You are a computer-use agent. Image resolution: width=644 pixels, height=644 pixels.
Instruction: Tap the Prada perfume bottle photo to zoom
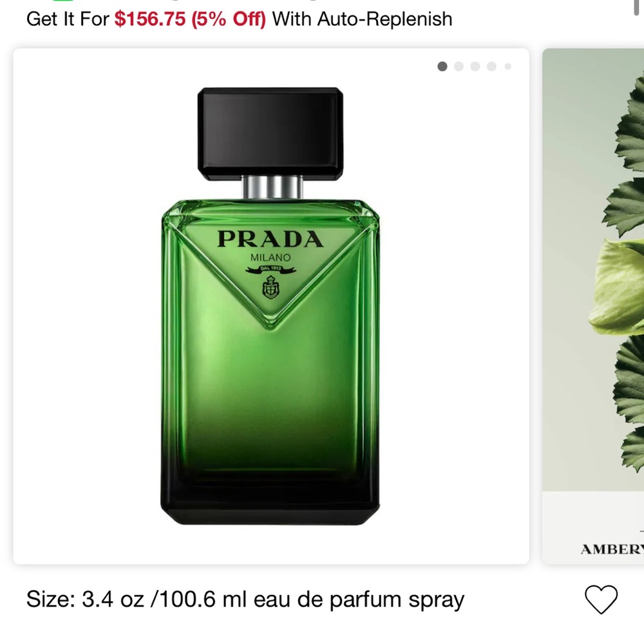pos(270,303)
